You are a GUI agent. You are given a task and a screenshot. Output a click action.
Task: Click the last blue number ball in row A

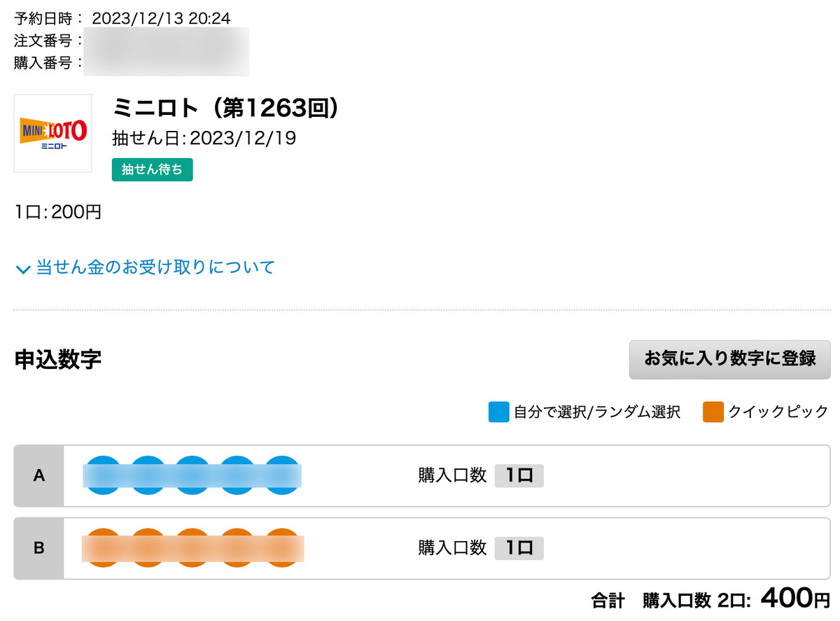tap(283, 475)
